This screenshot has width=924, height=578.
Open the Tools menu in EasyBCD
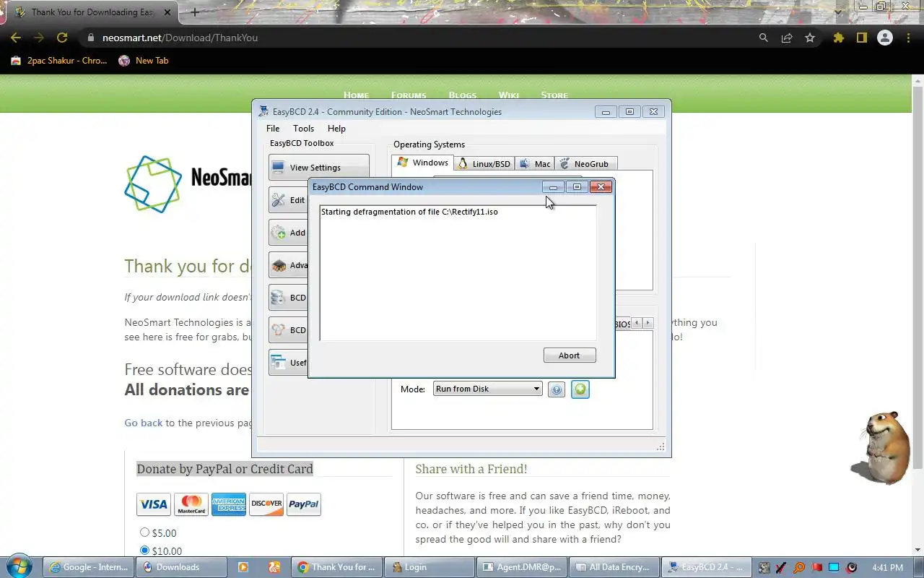coord(303,129)
